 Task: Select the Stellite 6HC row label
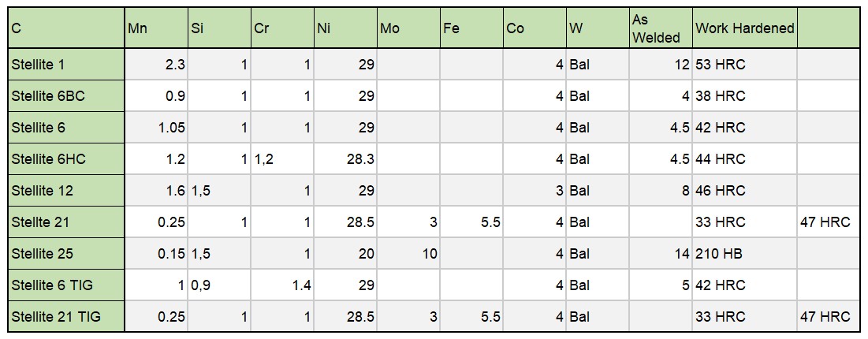(x=66, y=159)
